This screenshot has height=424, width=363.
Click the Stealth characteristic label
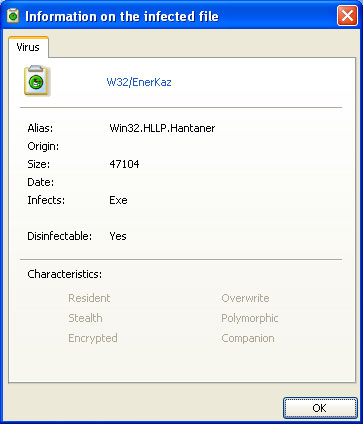85,318
